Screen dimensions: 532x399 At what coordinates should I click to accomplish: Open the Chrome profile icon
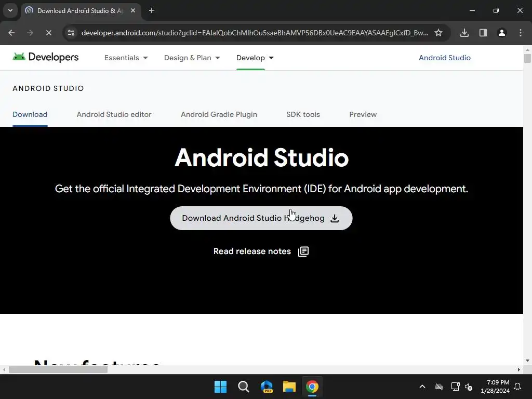pos(502,33)
